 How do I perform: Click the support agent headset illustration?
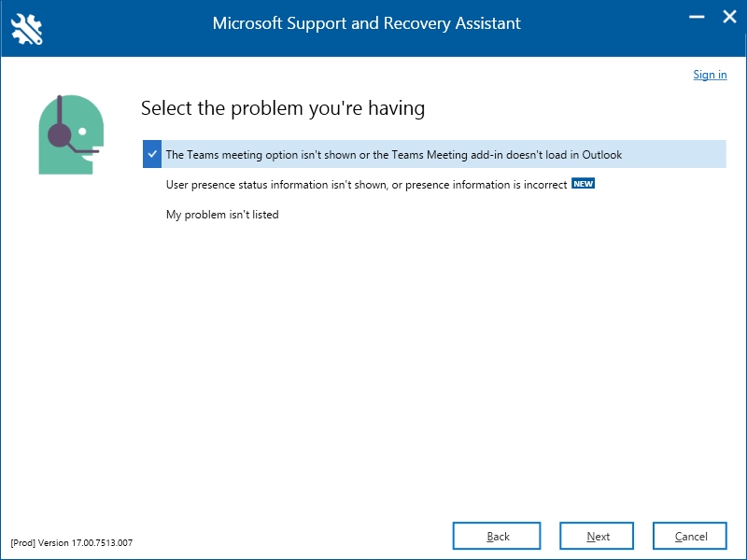(70, 133)
